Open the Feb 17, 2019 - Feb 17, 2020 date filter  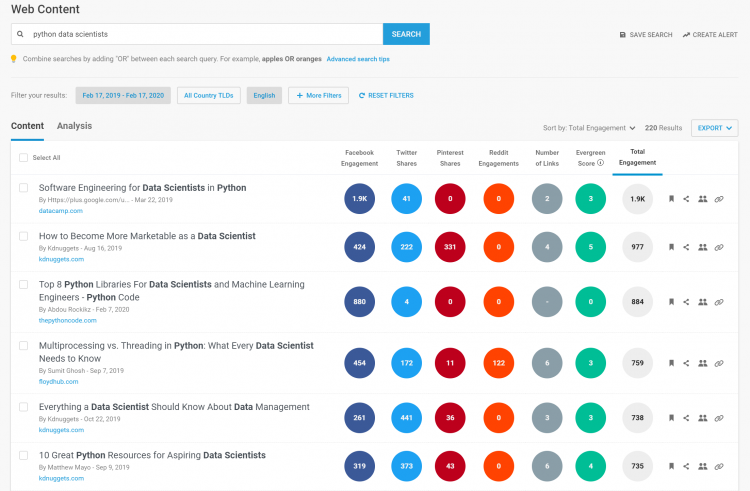click(x=123, y=96)
